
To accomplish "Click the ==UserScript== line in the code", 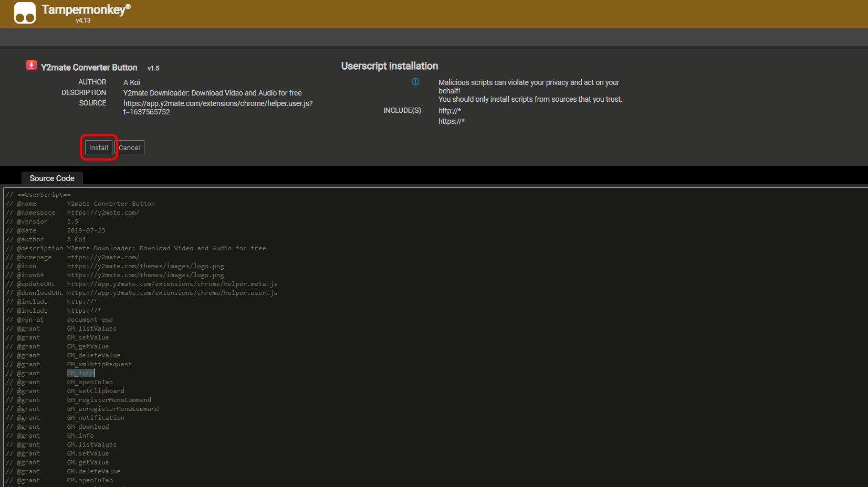I will pyautogui.click(x=38, y=195).
